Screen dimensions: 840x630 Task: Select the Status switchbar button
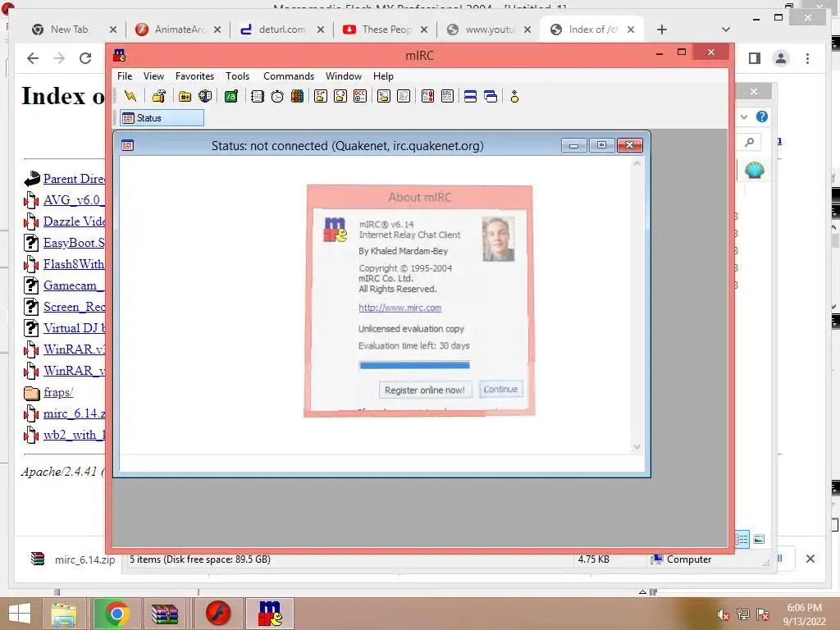click(162, 118)
